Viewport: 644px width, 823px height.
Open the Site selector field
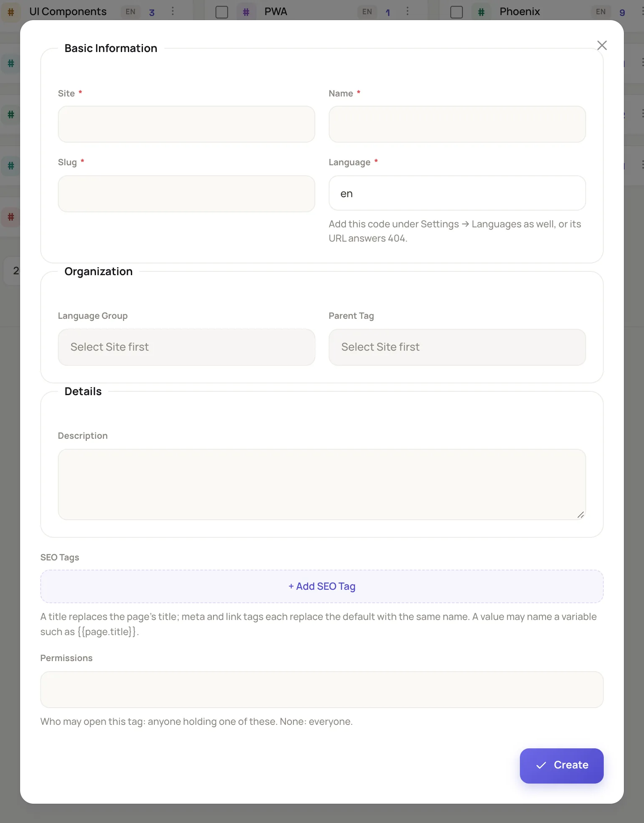187,124
